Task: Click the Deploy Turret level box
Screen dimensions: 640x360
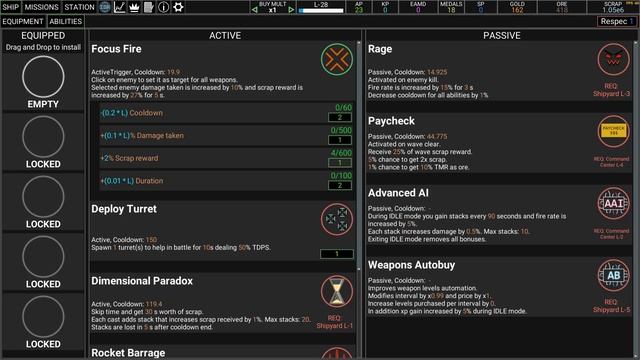Action: point(337,254)
